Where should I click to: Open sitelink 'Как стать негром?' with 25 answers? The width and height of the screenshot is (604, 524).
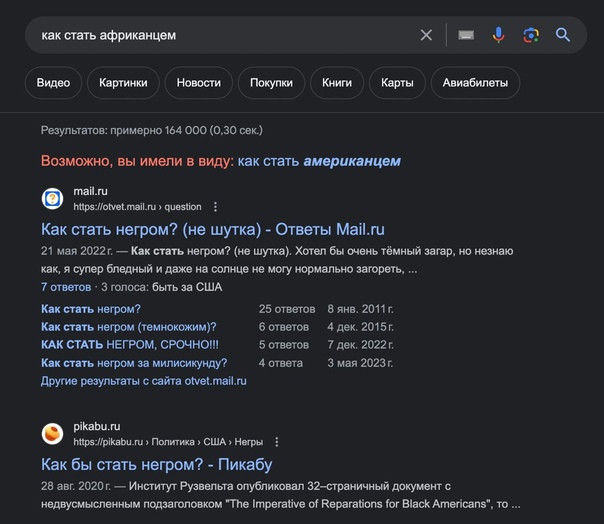pos(91,309)
